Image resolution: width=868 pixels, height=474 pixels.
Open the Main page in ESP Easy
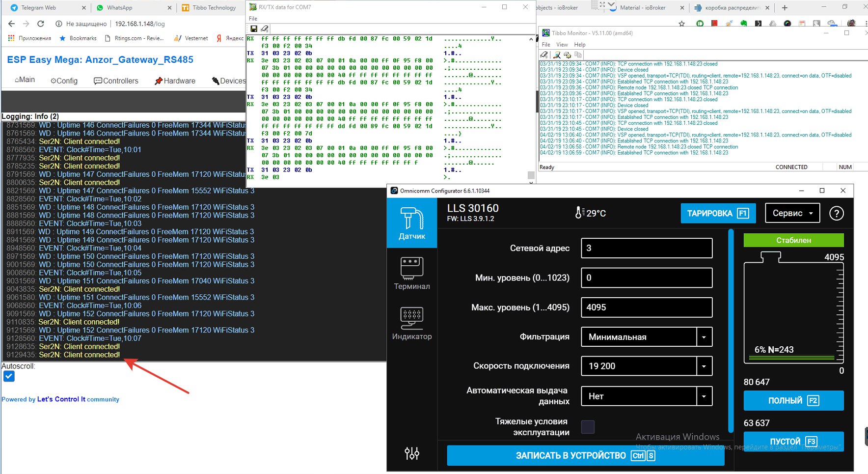tap(25, 80)
